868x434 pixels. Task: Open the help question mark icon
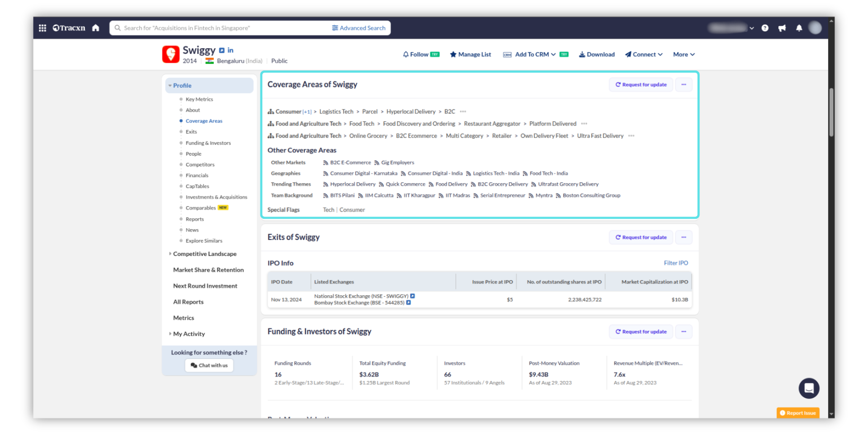coord(764,28)
